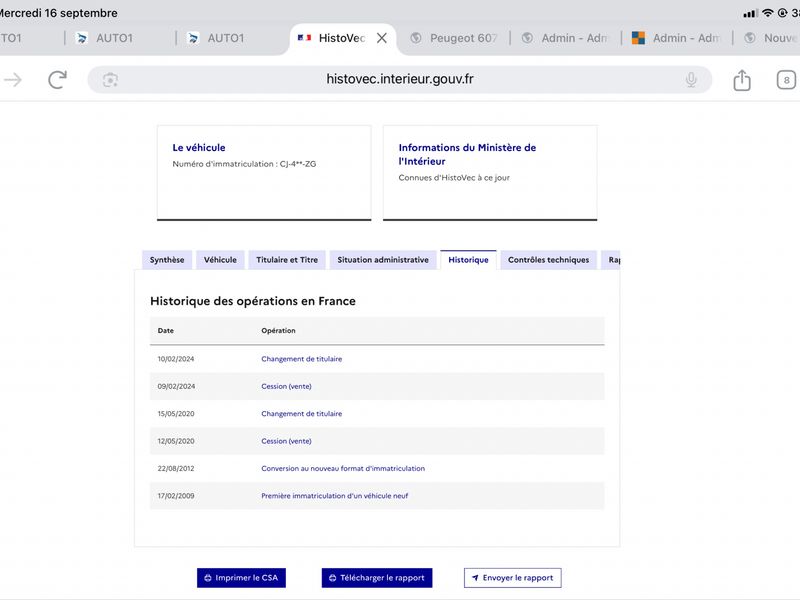Tap the microphone icon in address bar

(691, 80)
